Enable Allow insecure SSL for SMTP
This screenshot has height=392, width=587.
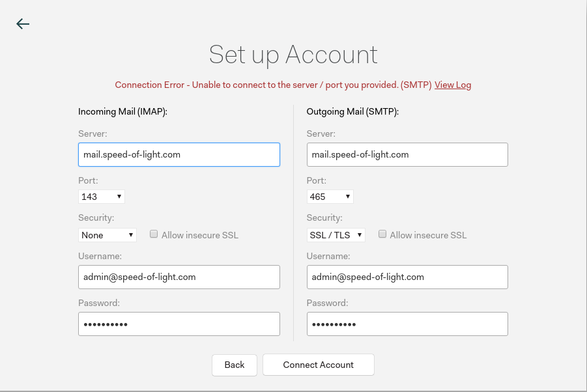click(382, 234)
